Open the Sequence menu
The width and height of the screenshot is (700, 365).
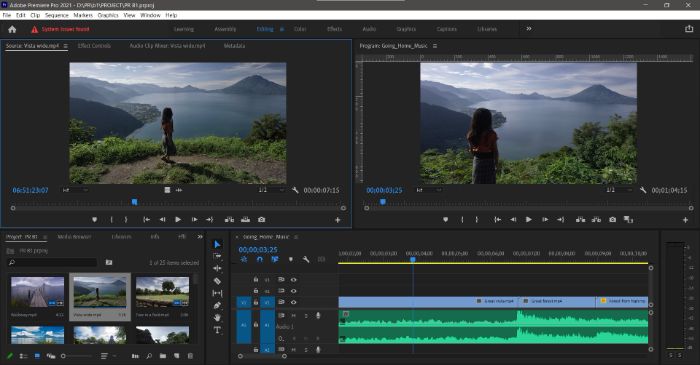57,15
